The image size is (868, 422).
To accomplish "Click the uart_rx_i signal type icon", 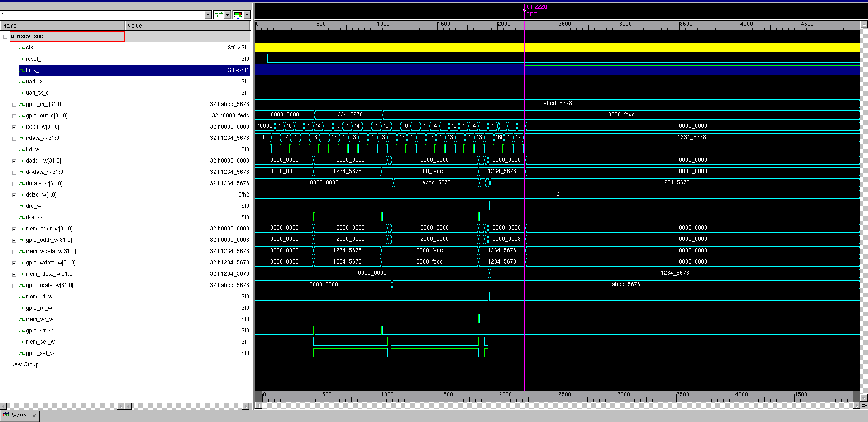I will coord(22,82).
